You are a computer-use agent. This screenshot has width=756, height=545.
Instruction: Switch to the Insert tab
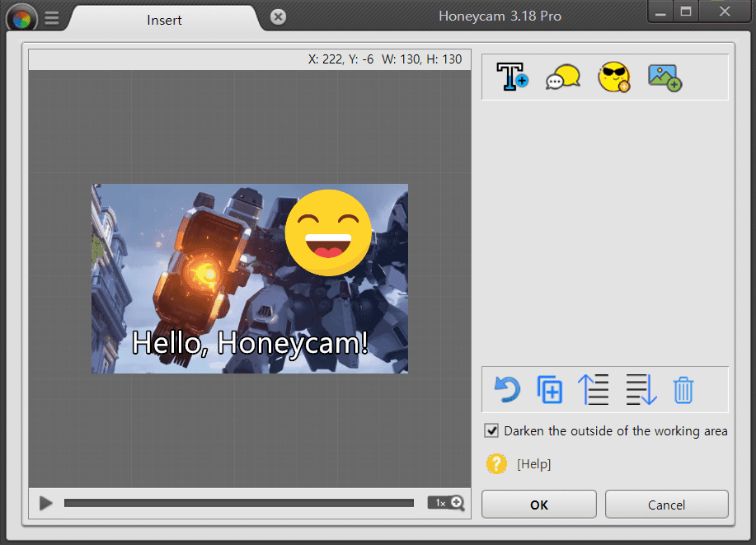[x=164, y=20]
